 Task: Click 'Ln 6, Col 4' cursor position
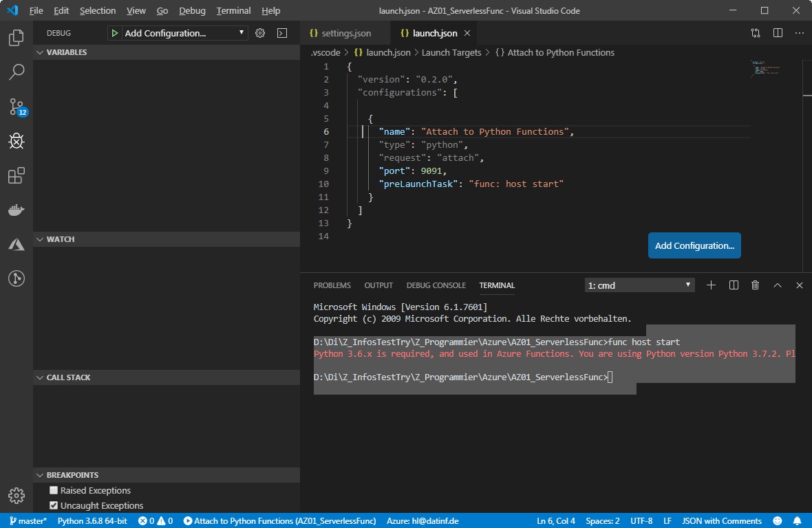(555, 520)
